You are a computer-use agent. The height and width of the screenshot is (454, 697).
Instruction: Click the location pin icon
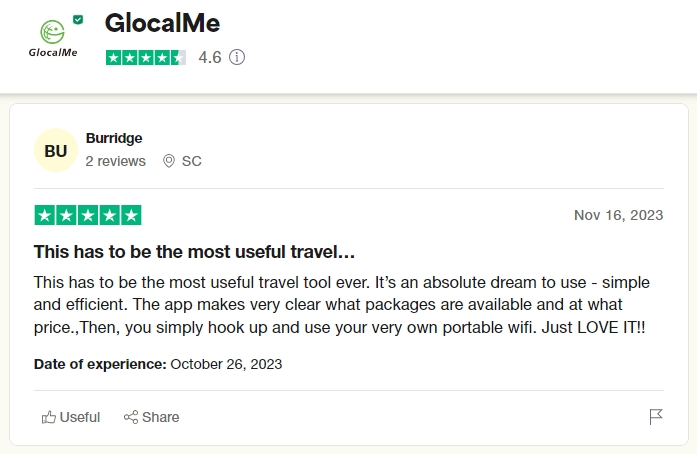tap(168, 161)
